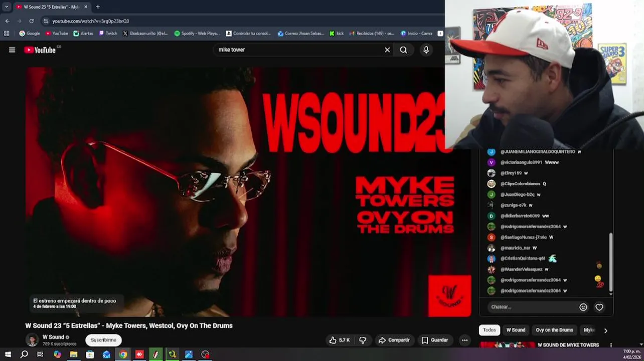The width and height of the screenshot is (644, 361).
Task: Close the W Sound 23 browser tab
Action: pyautogui.click(x=85, y=7)
